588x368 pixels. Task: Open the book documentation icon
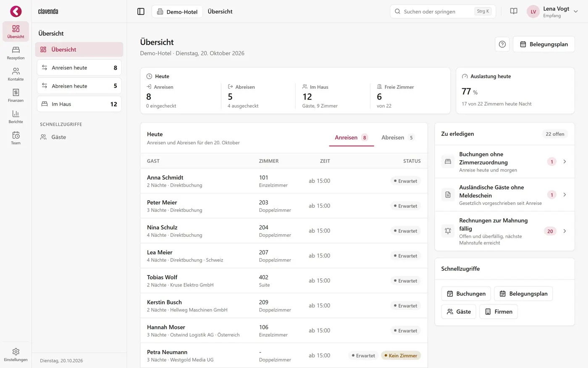[514, 11]
